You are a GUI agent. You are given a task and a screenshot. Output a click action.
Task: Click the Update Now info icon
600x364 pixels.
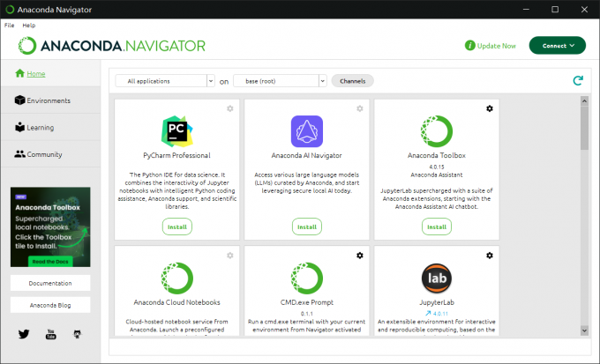470,46
